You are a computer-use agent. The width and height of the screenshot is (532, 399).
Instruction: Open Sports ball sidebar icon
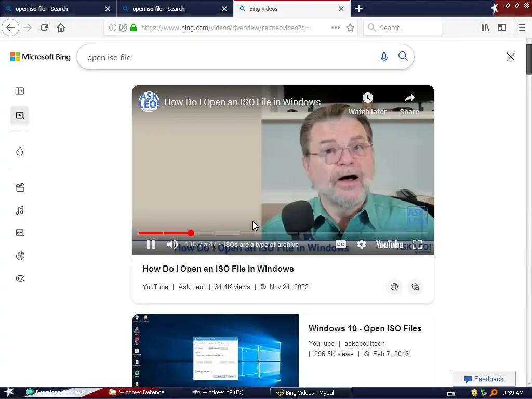tap(20, 256)
